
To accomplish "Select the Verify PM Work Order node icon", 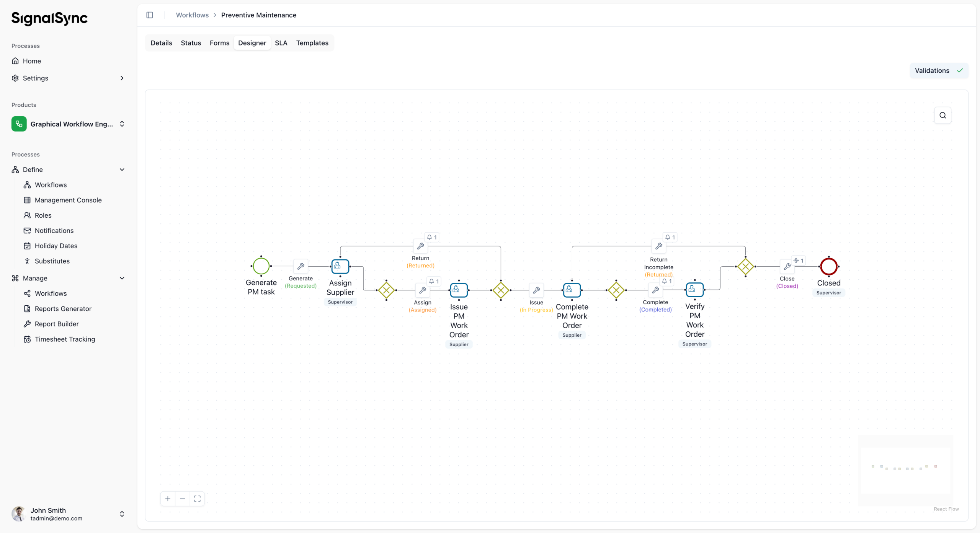I will click(x=694, y=290).
